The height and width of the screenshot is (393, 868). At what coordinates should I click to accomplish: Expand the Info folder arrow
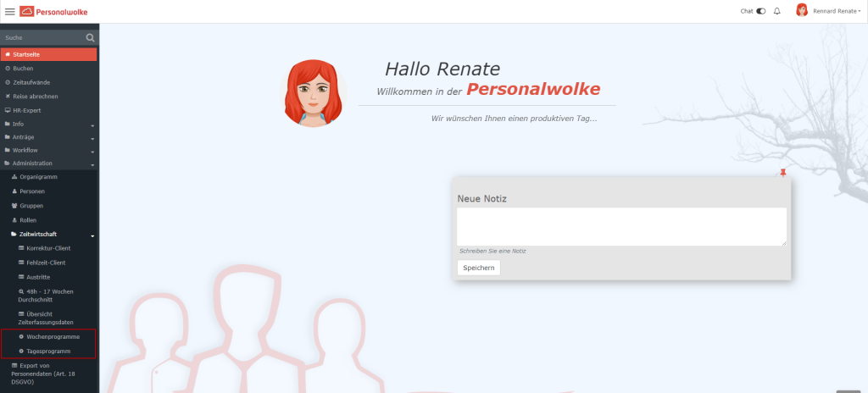(x=92, y=125)
